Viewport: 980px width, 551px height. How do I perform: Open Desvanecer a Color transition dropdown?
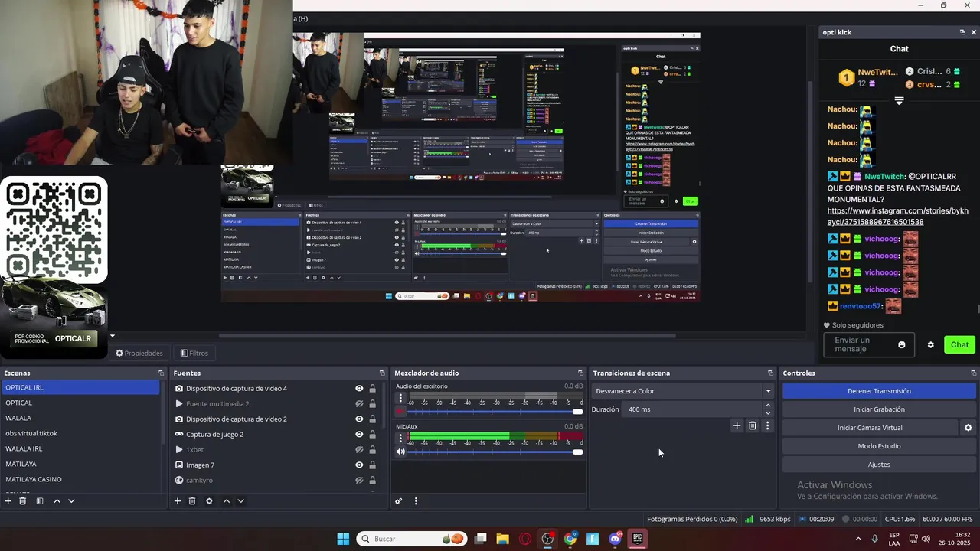click(x=683, y=391)
